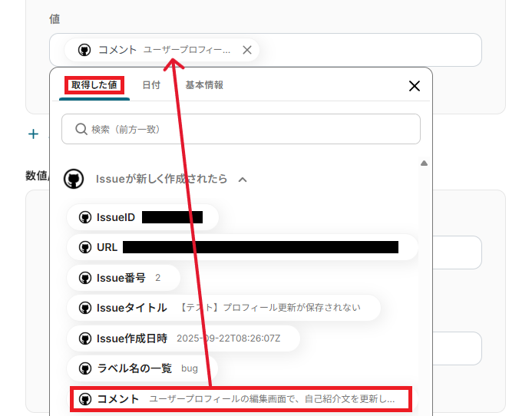Viewport: 532px width, 416px height.
Task: Click the 値 input field empty area
Action: [370, 50]
